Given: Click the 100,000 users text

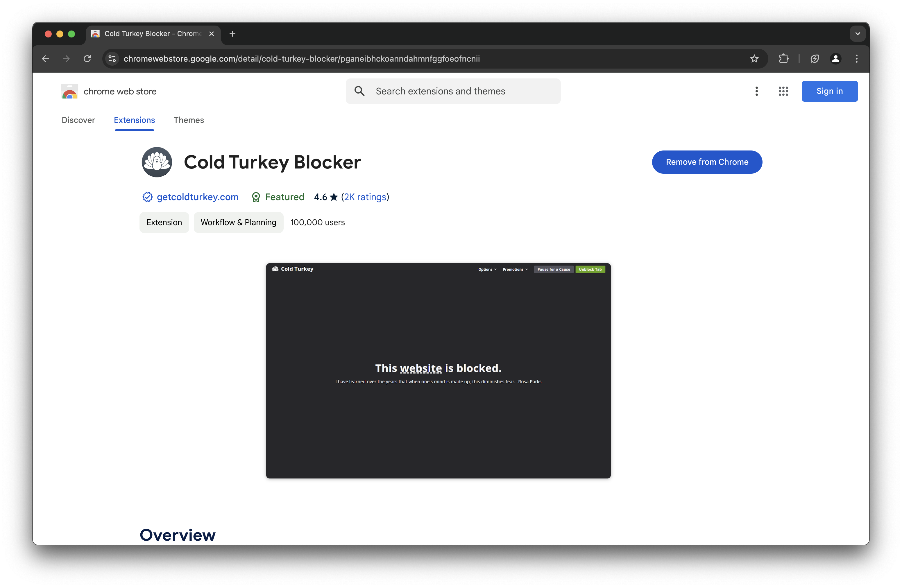Looking at the screenshot, I should pos(318,223).
